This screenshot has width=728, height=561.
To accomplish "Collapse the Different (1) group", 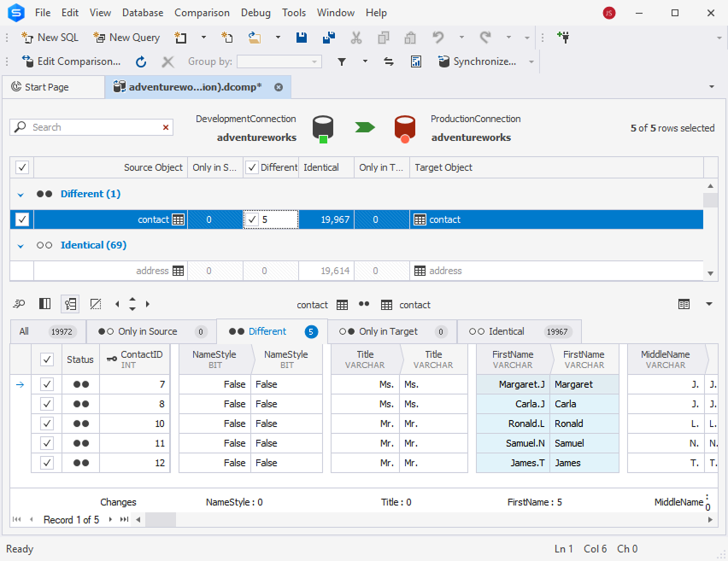I will [21, 194].
